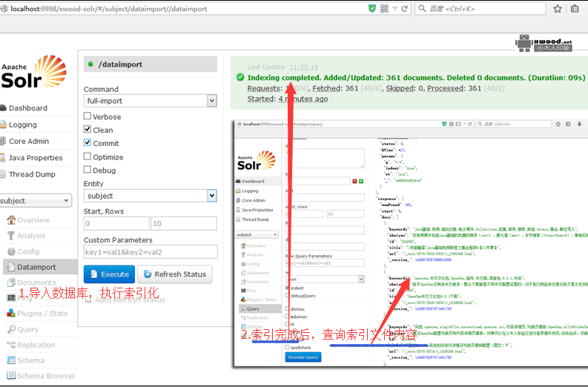Open the subject core selector dropdown
This screenshot has height=387, width=588.
tap(36, 201)
